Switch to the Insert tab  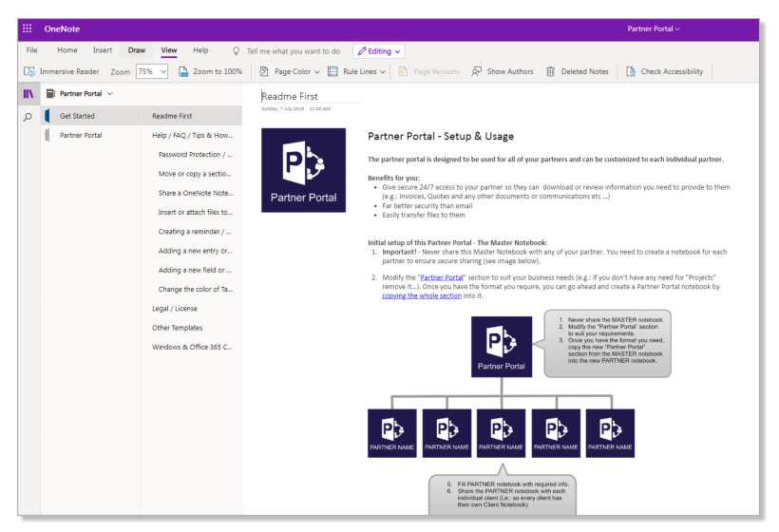(103, 50)
